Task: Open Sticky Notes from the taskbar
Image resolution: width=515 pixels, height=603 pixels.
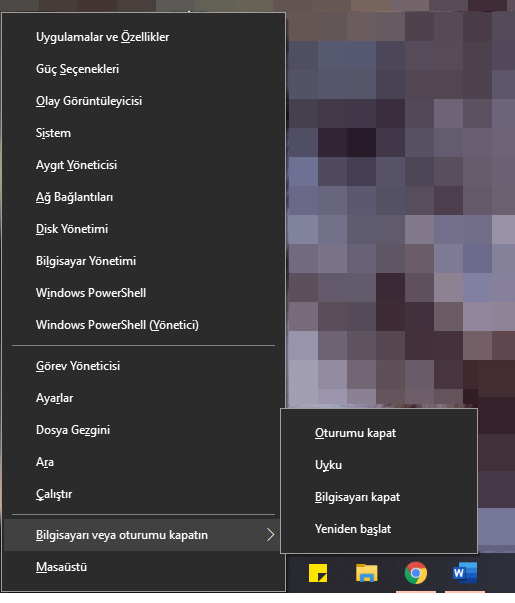Action: [318, 573]
